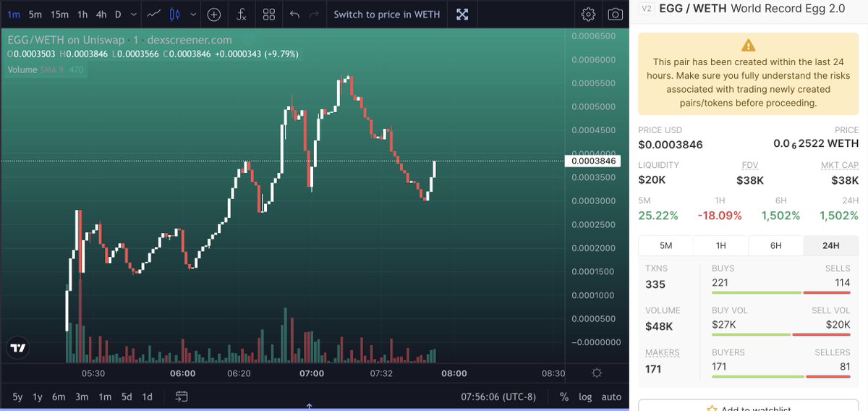Click the SELLERS count 81

845,366
